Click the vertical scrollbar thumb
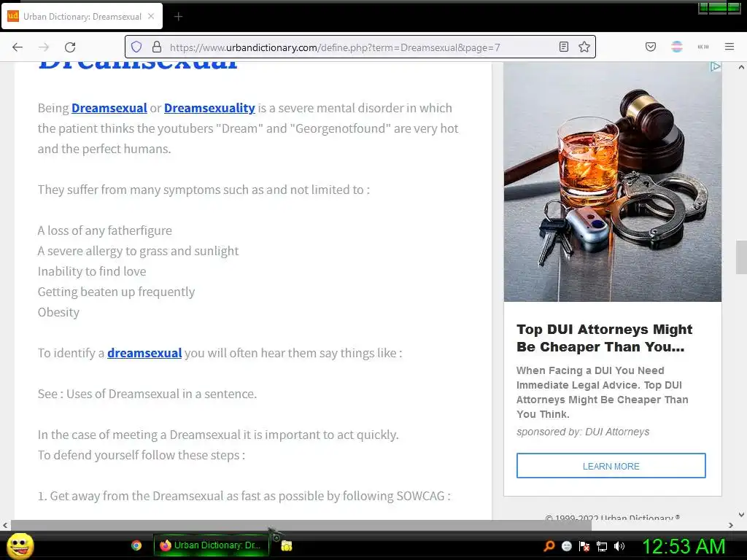 point(741,257)
